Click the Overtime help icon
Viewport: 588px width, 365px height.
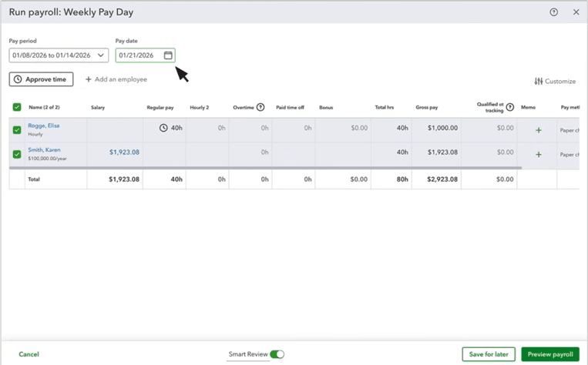click(260, 107)
